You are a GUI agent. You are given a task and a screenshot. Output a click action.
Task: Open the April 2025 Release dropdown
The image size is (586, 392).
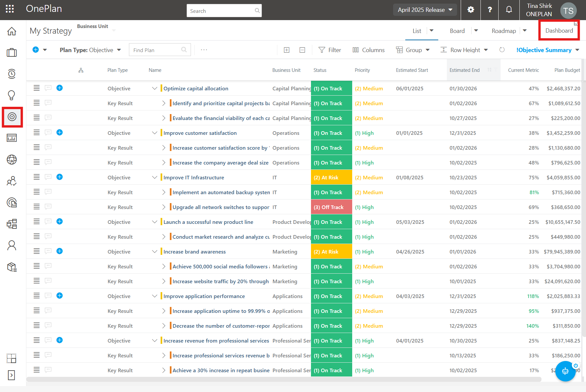[425, 10]
